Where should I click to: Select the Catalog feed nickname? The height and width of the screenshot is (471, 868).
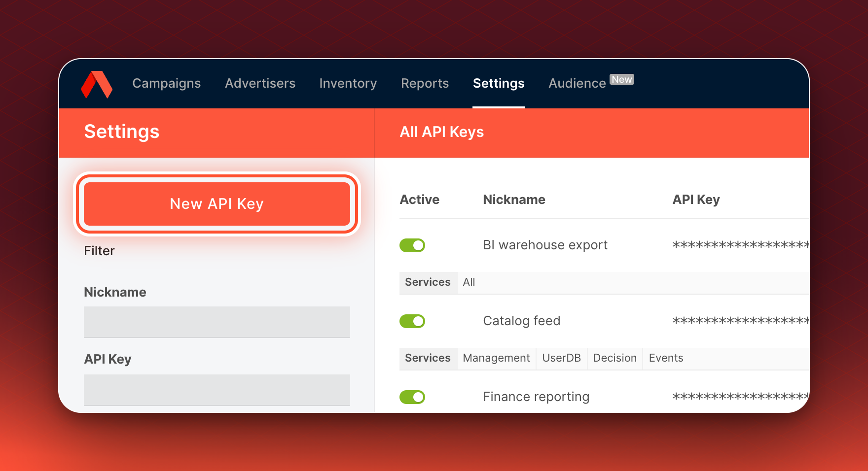click(x=522, y=321)
